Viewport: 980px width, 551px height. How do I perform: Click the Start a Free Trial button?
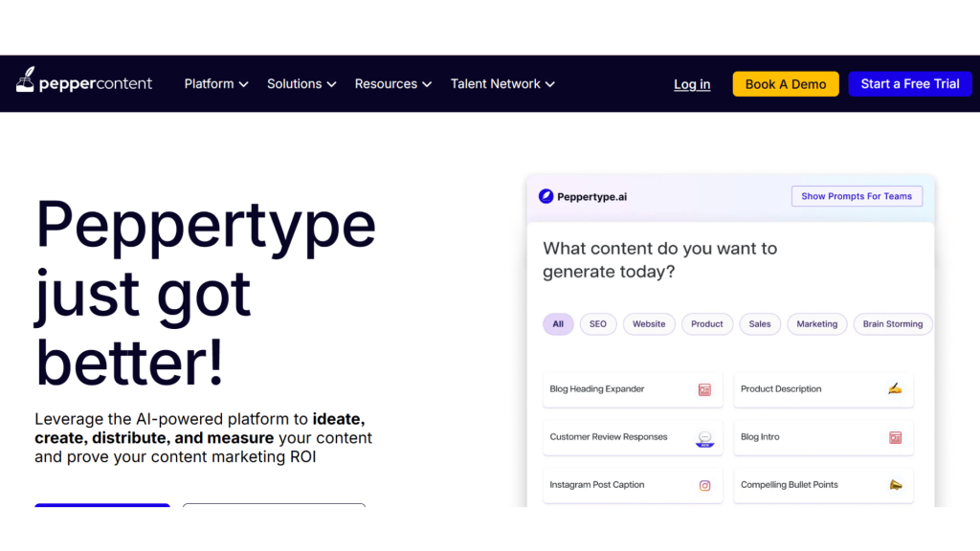click(910, 84)
